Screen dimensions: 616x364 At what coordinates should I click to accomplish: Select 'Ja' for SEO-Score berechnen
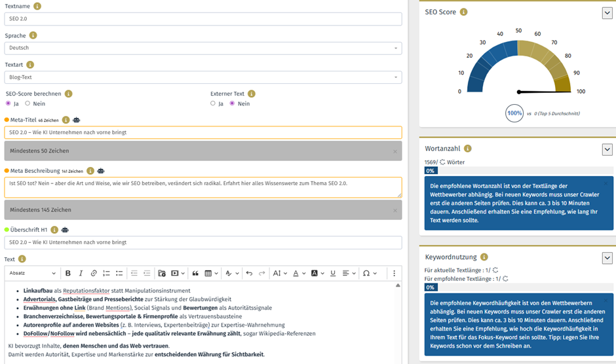coord(9,103)
